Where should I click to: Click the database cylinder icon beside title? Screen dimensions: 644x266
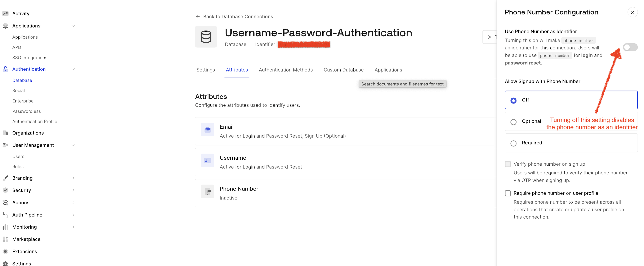tap(206, 37)
